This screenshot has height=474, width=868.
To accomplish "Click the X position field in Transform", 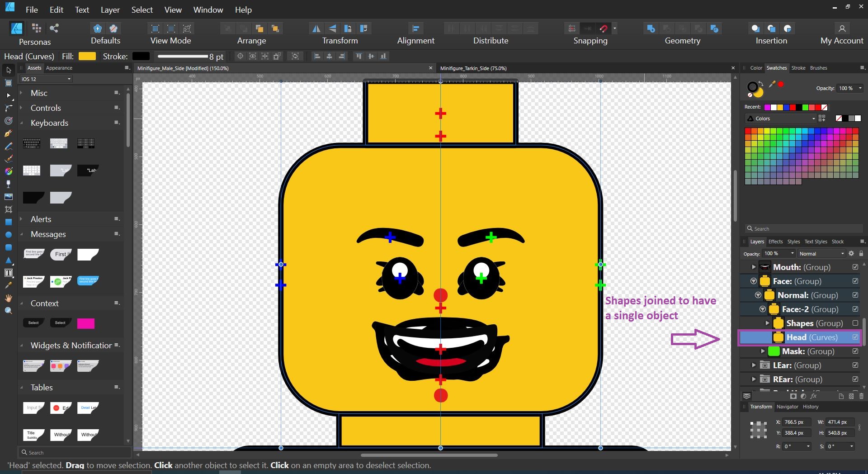I will click(x=797, y=422).
